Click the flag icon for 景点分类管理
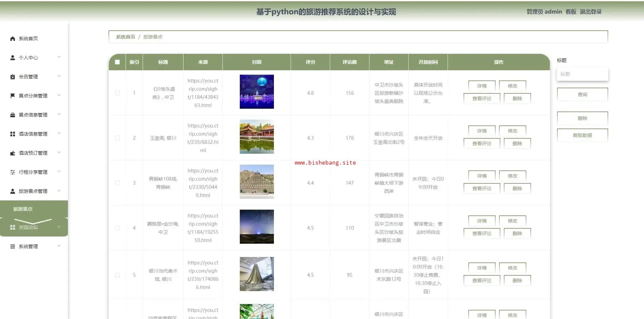The height and width of the screenshot is (319, 644). click(13, 96)
